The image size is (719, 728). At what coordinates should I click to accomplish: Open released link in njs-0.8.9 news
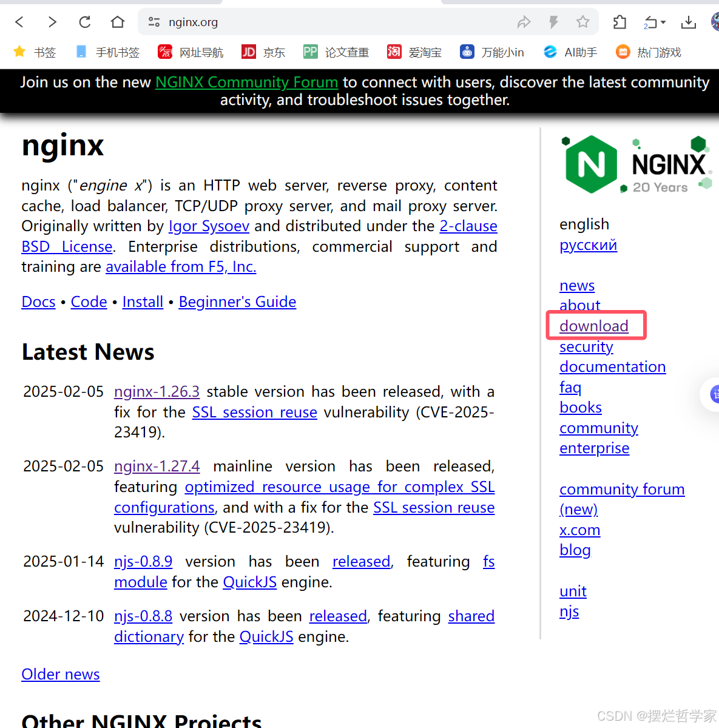click(361, 562)
